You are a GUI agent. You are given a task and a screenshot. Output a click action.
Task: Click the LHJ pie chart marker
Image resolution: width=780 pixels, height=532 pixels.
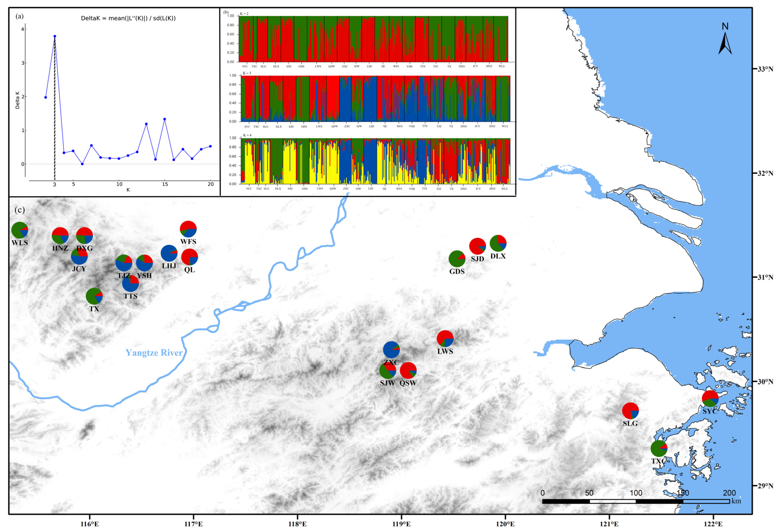coord(169,253)
